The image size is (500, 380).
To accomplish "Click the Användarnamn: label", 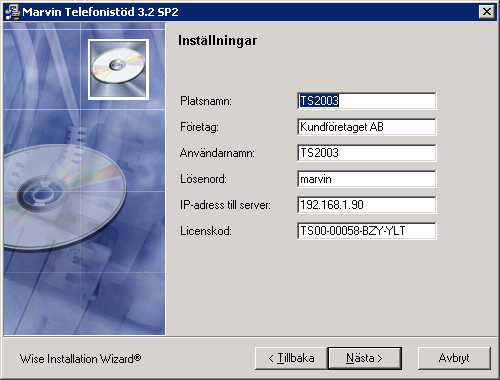I will click(217, 153).
